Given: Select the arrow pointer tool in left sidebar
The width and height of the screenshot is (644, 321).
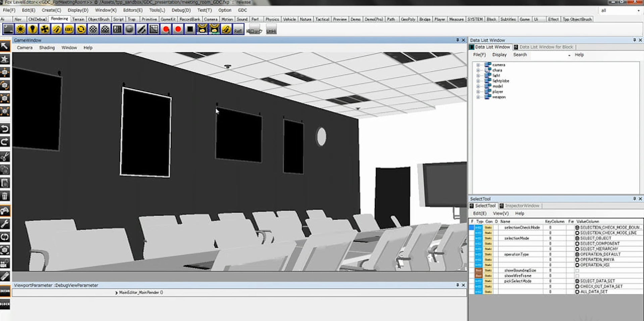Looking at the screenshot, I should coord(5,46).
